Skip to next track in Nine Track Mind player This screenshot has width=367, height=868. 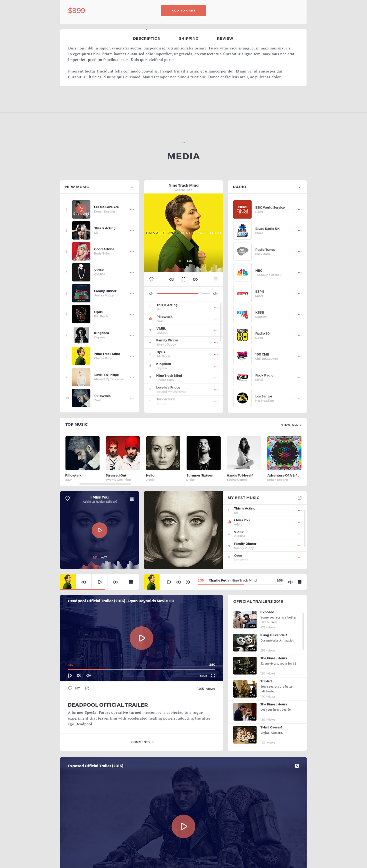195,279
